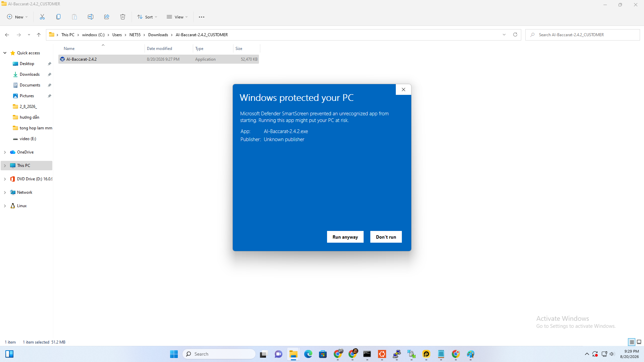
Task: Expand the This PC tree node
Action: (x=5, y=166)
